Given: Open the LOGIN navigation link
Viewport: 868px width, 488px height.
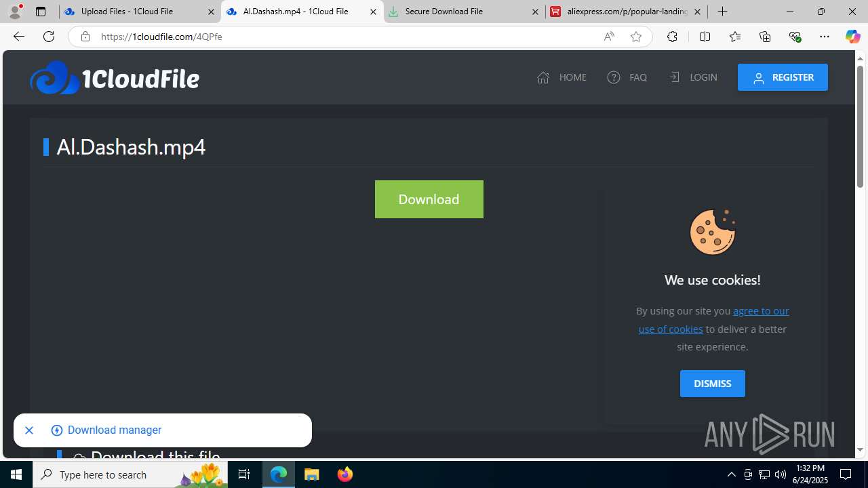Looking at the screenshot, I should click(x=692, y=77).
